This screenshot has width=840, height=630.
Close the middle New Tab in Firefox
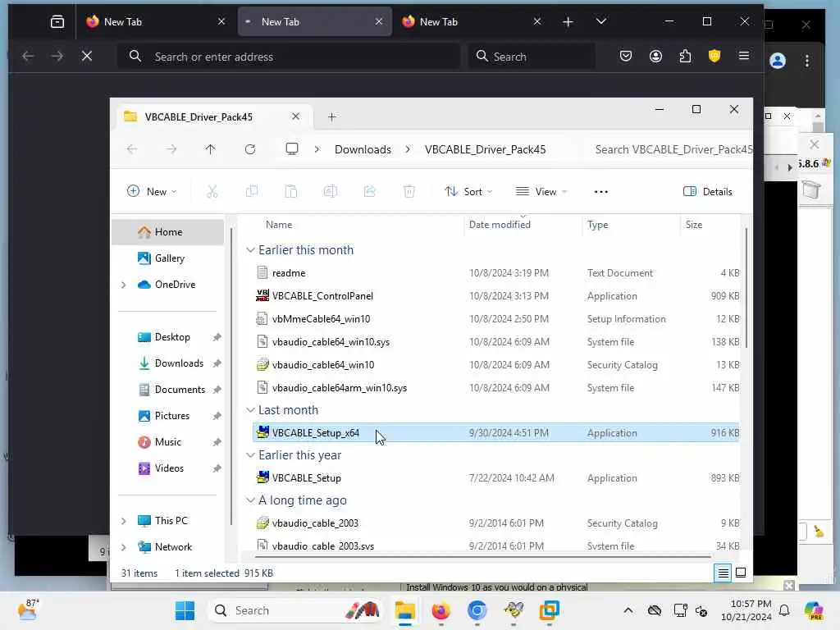[x=379, y=21]
